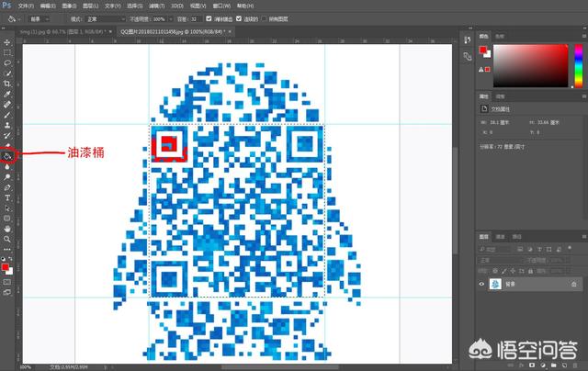Open the Image menu
Viewport: 588px width, 371px height.
(70, 6)
